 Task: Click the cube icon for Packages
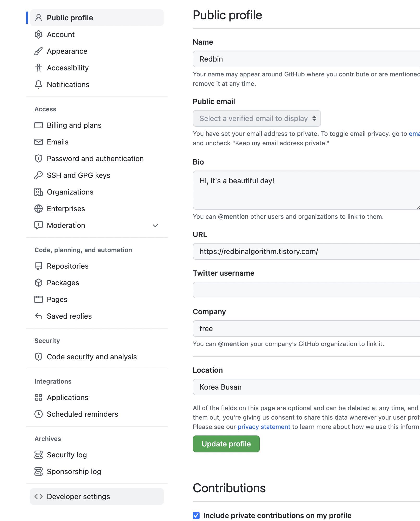pos(39,283)
